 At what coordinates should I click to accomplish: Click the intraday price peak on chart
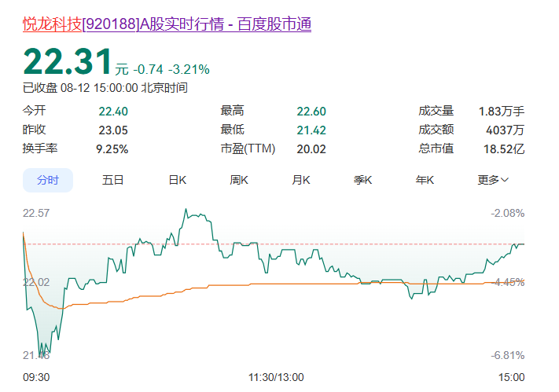(186, 209)
